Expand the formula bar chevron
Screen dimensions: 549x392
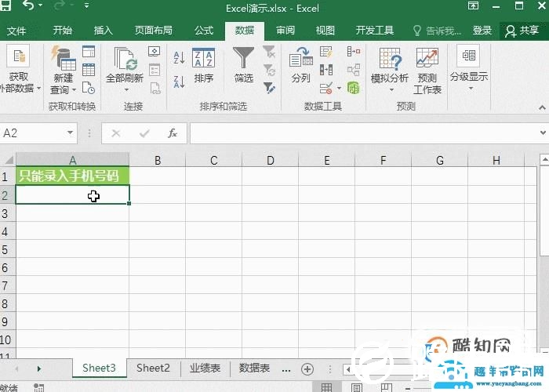[x=543, y=133]
